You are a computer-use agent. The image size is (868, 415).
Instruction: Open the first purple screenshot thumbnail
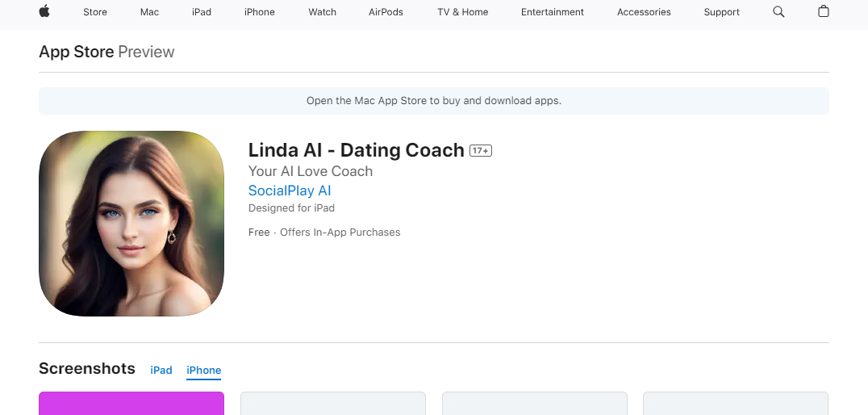coord(131,403)
